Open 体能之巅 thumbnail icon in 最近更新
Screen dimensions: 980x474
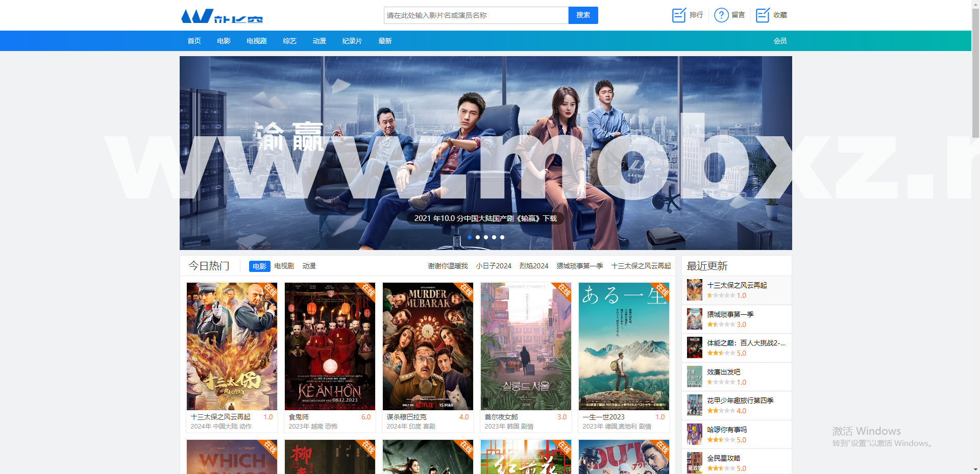[x=694, y=348]
